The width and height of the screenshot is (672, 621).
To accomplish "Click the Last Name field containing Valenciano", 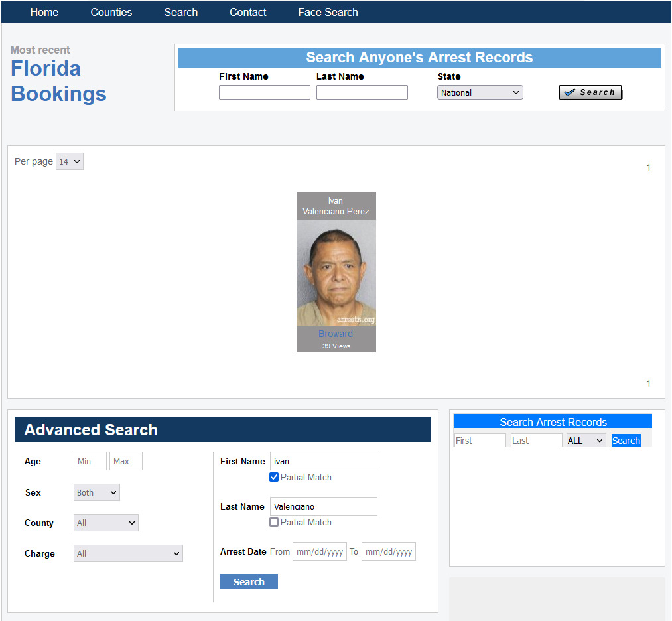I will (324, 506).
